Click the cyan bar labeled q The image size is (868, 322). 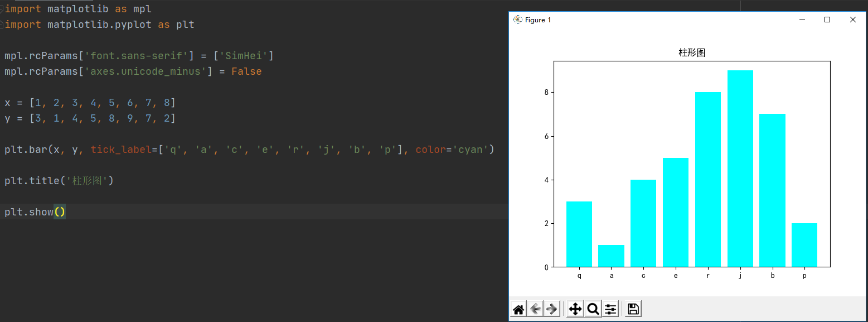tap(579, 234)
